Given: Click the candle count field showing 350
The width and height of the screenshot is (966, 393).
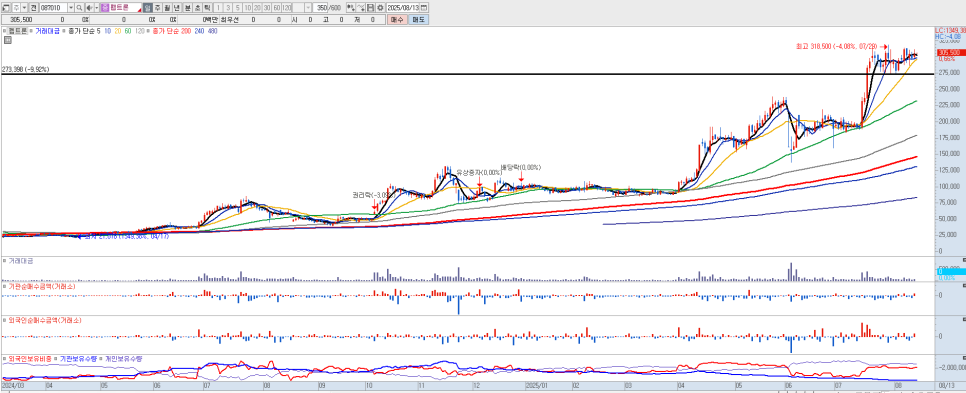Looking at the screenshot, I should click(320, 7).
